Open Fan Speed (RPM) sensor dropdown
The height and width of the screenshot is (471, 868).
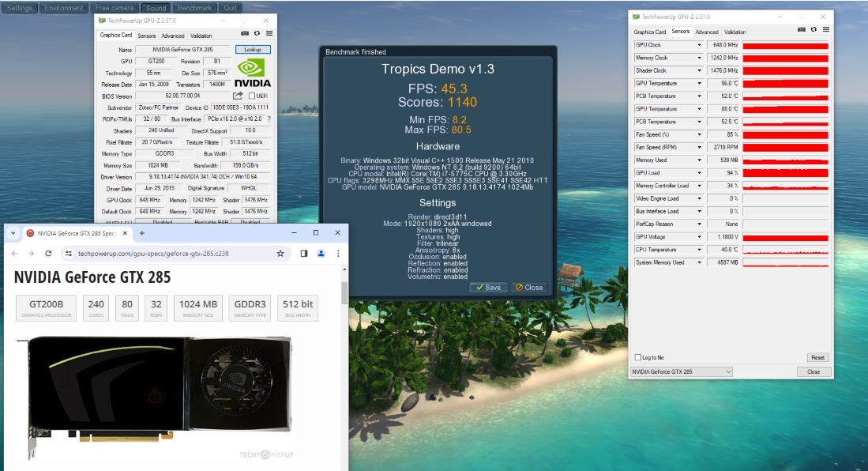click(x=699, y=148)
